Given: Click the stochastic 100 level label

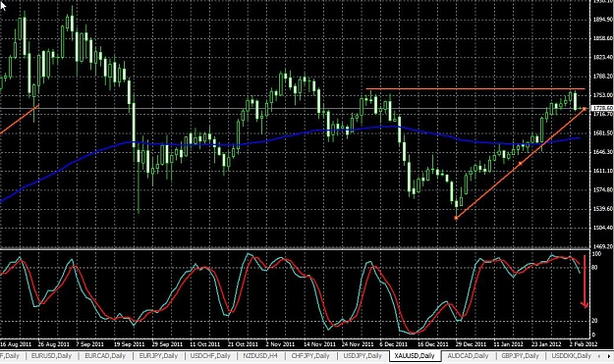Looking at the screenshot, I should point(596,254).
